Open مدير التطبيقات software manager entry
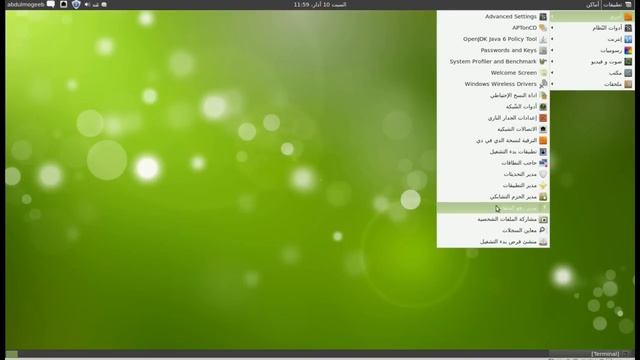 coord(493,185)
